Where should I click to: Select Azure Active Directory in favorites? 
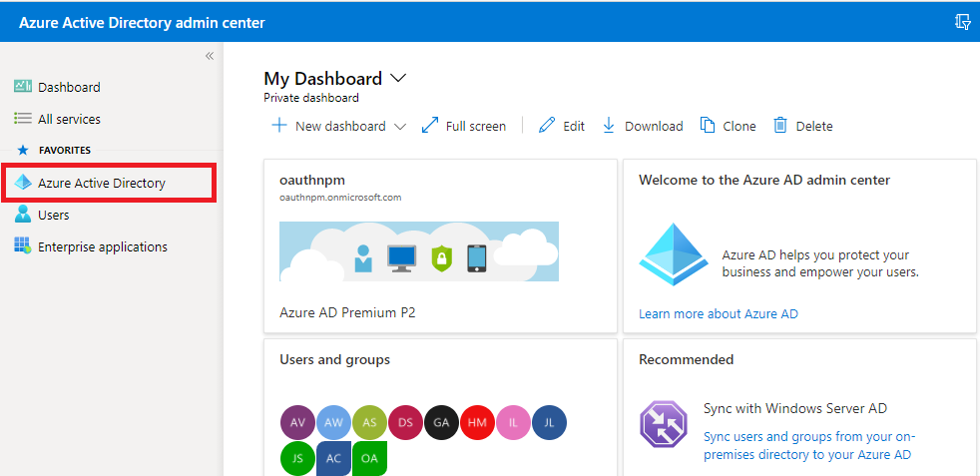(101, 184)
